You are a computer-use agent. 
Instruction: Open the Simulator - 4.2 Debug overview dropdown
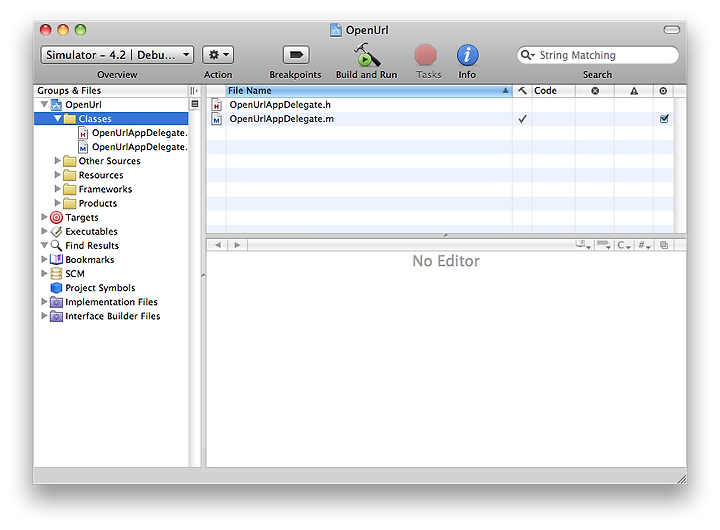[x=117, y=55]
